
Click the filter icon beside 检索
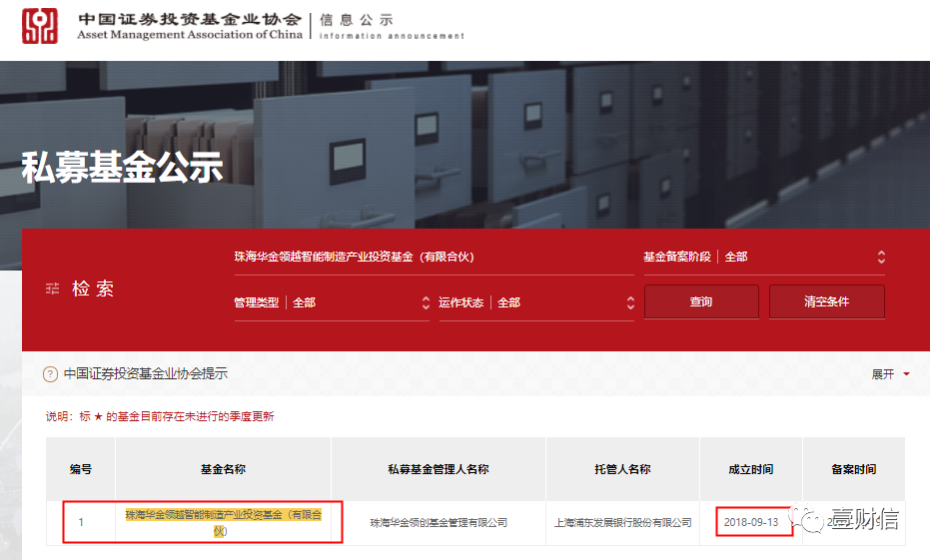pos(53,288)
